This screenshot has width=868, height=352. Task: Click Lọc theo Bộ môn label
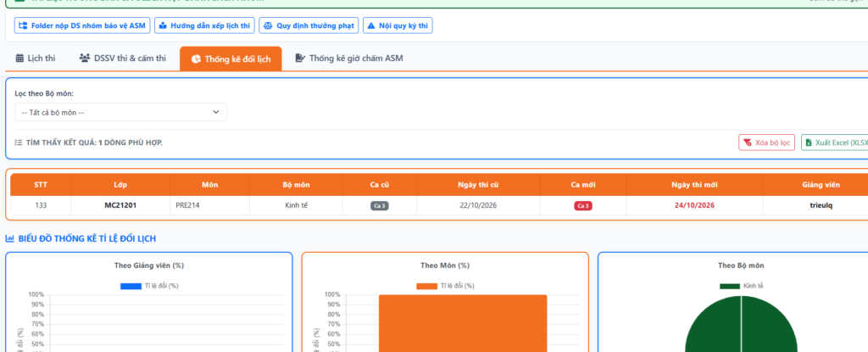[44, 93]
